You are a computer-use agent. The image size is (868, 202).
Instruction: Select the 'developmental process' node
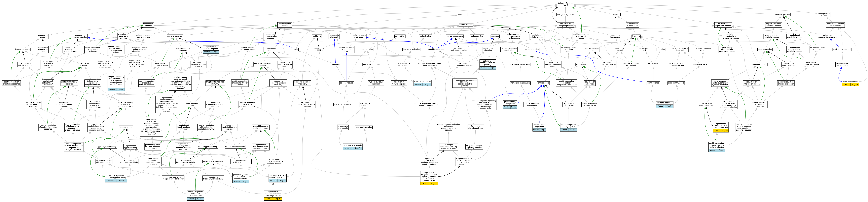pos(824,14)
